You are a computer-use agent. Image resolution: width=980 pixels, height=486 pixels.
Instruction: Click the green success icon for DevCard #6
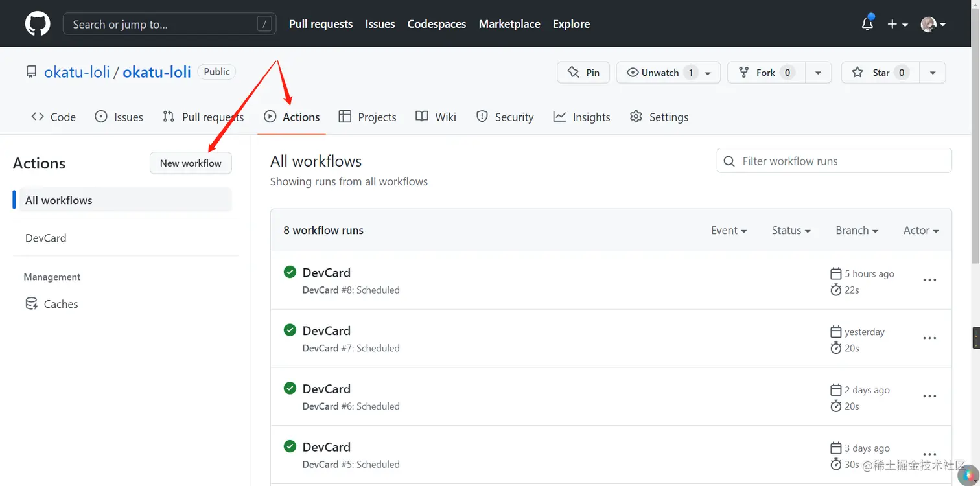[x=290, y=388]
